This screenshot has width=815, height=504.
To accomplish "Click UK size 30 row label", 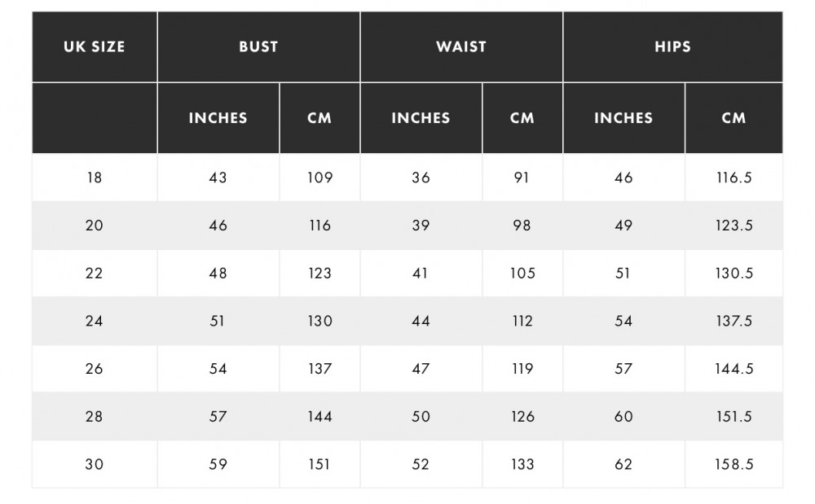I will click(x=95, y=464).
